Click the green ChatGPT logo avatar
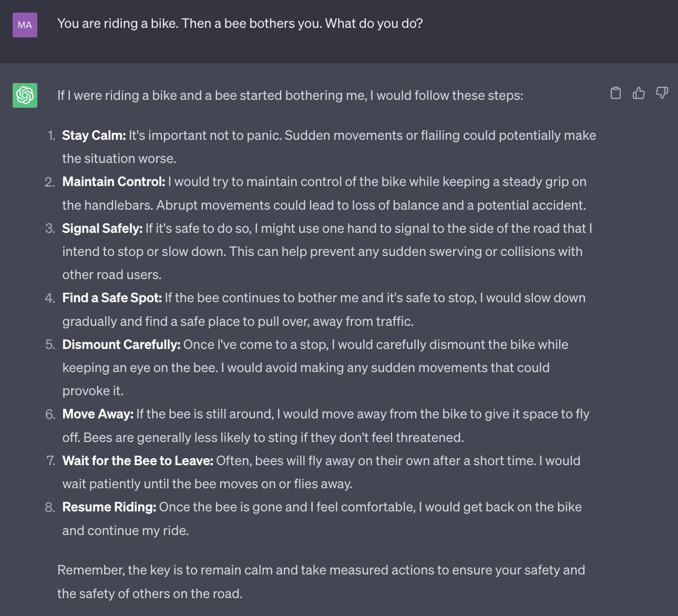 pos(25,95)
